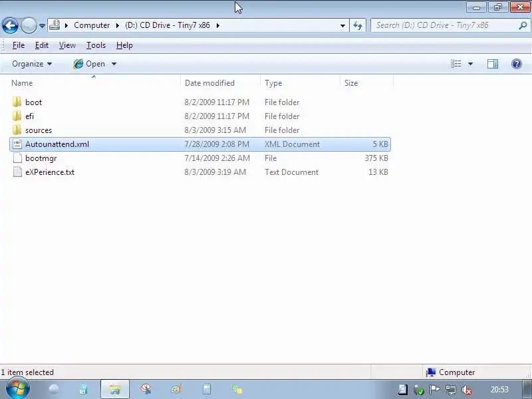Select Computer in the address breadcrumb
The width and height of the screenshot is (532, 399).
[92, 25]
